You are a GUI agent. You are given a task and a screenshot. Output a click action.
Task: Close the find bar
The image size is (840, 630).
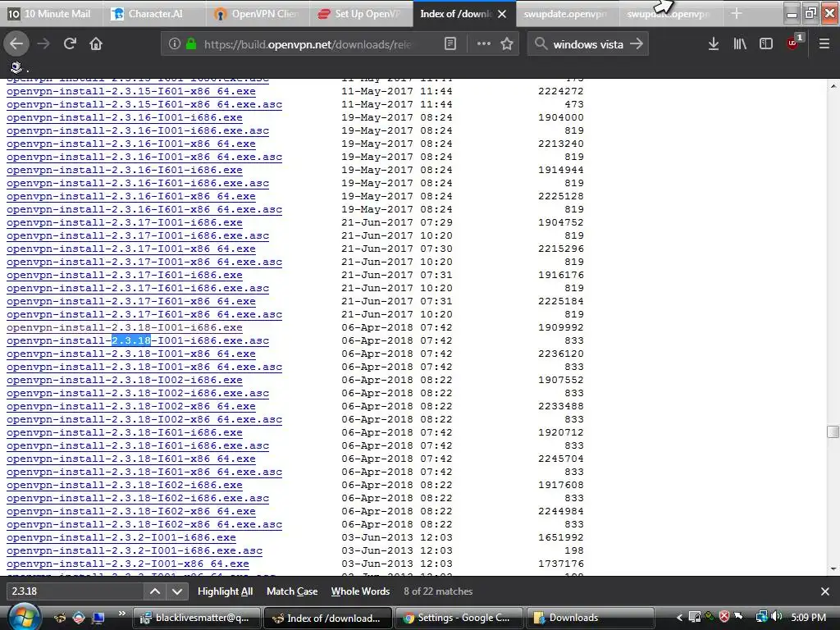(825, 591)
